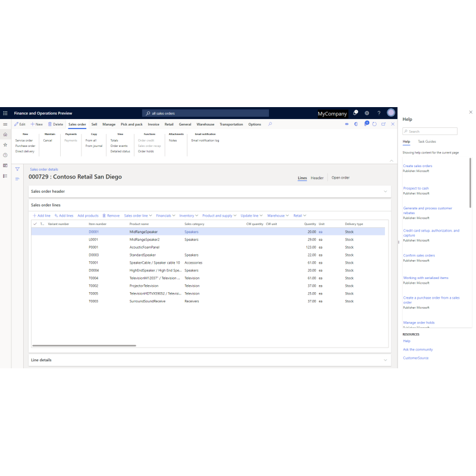Viewport: 476px width, 476px height.
Task: Open the app launcher waffle menu
Action: (5, 113)
